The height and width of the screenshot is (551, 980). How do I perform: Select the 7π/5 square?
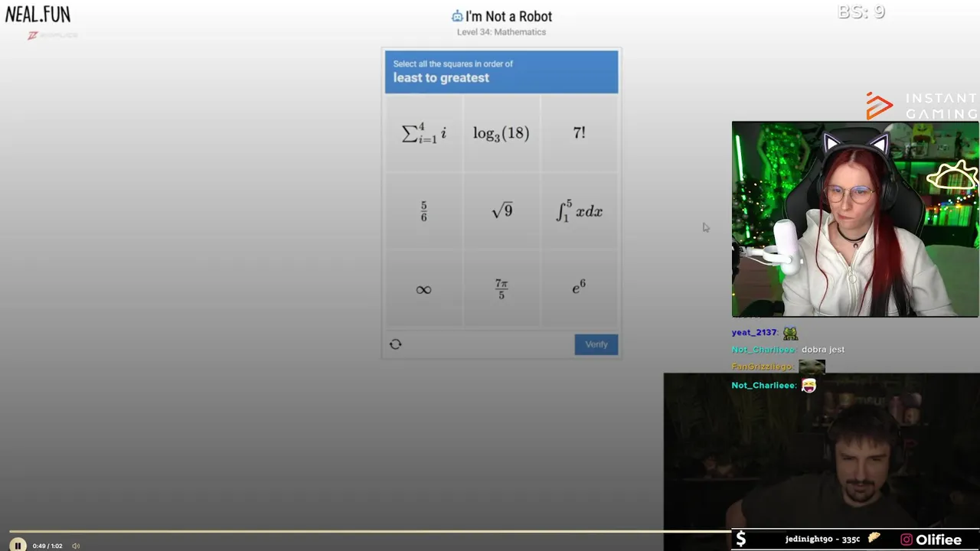pyautogui.click(x=501, y=289)
